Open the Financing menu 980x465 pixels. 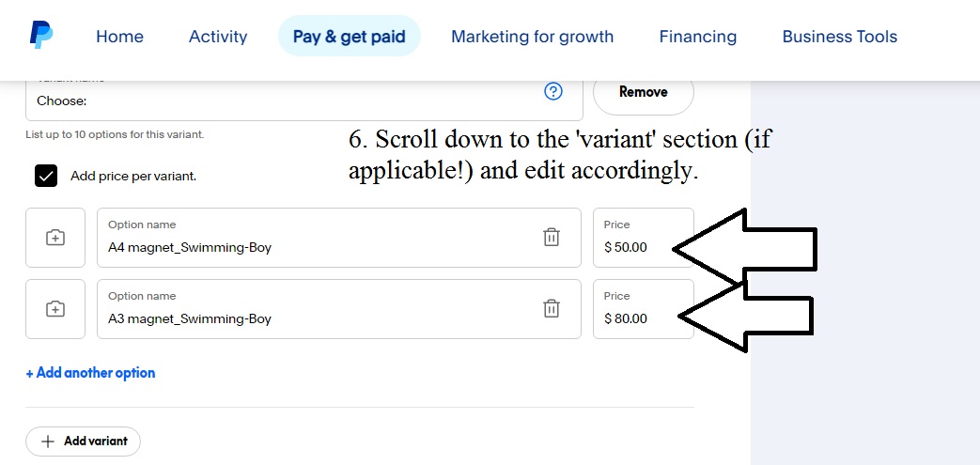(x=697, y=37)
